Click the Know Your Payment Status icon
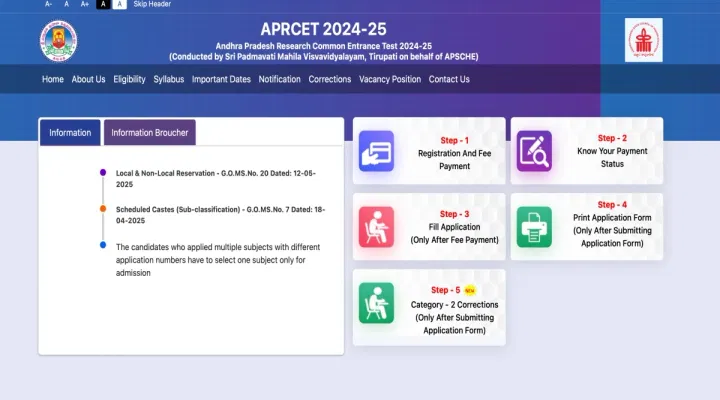The image size is (720, 400). [x=534, y=151]
